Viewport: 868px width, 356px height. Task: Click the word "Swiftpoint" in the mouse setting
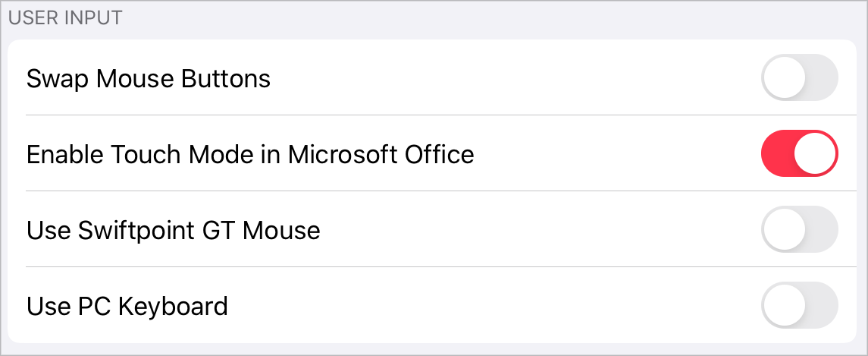(137, 230)
